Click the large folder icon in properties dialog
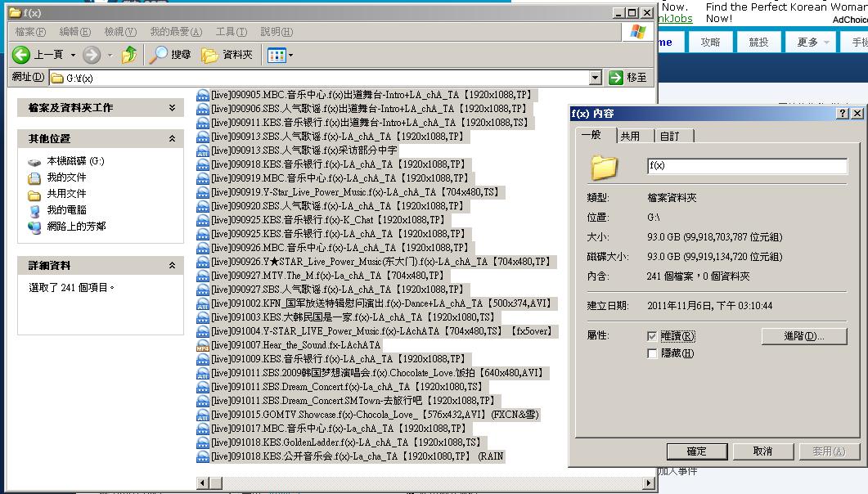868x494 pixels. [x=604, y=167]
